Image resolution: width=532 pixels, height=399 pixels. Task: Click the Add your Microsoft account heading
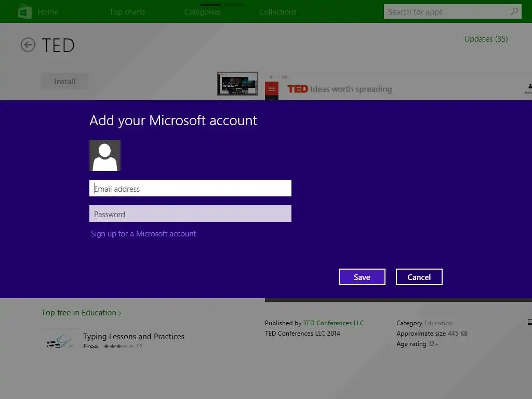(174, 121)
